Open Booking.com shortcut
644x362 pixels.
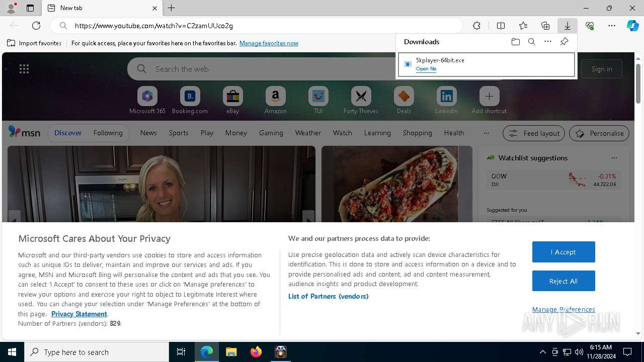[x=190, y=101]
